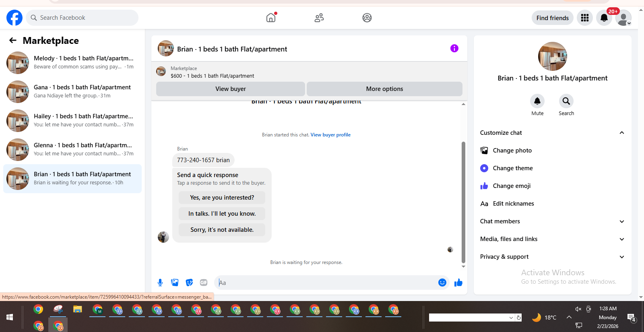
Task: Open the taskbar weather widget showing 18°C
Action: (x=544, y=318)
